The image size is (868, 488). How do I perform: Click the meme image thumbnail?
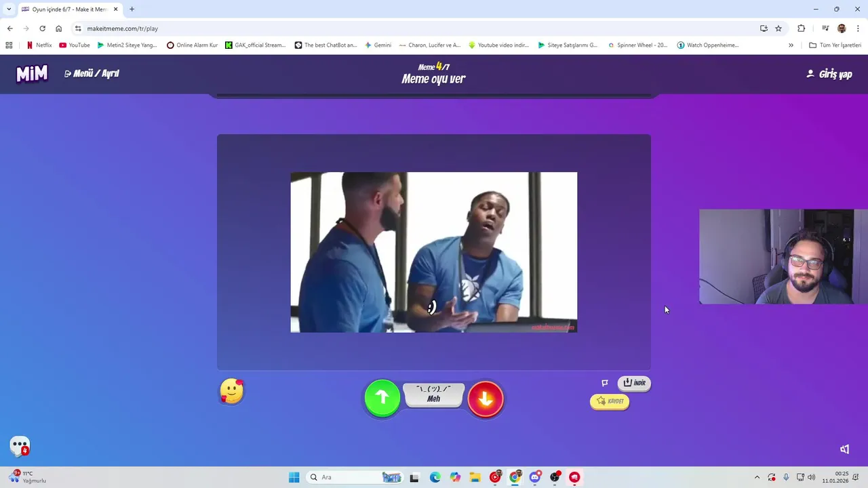pos(434,252)
